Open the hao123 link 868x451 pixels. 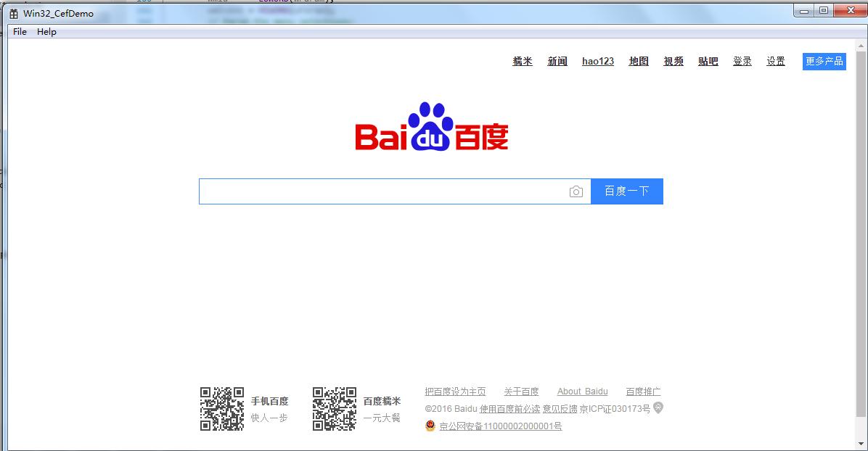(598, 62)
